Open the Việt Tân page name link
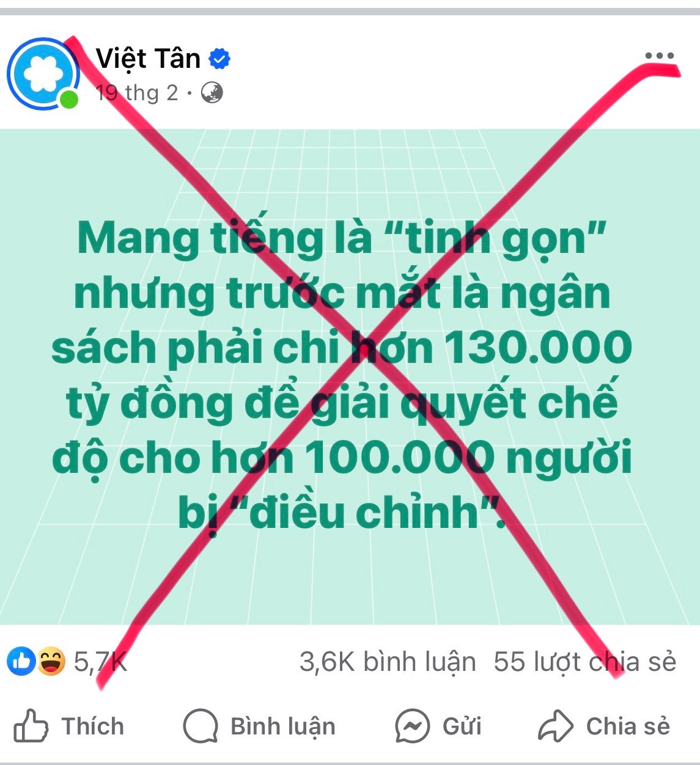The width and height of the screenshot is (700, 765). coord(148,59)
